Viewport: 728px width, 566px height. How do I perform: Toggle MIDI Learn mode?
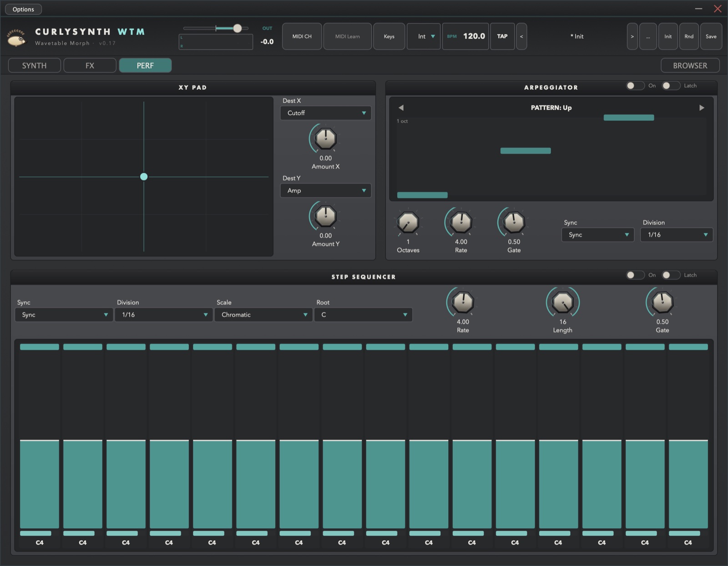347,36
